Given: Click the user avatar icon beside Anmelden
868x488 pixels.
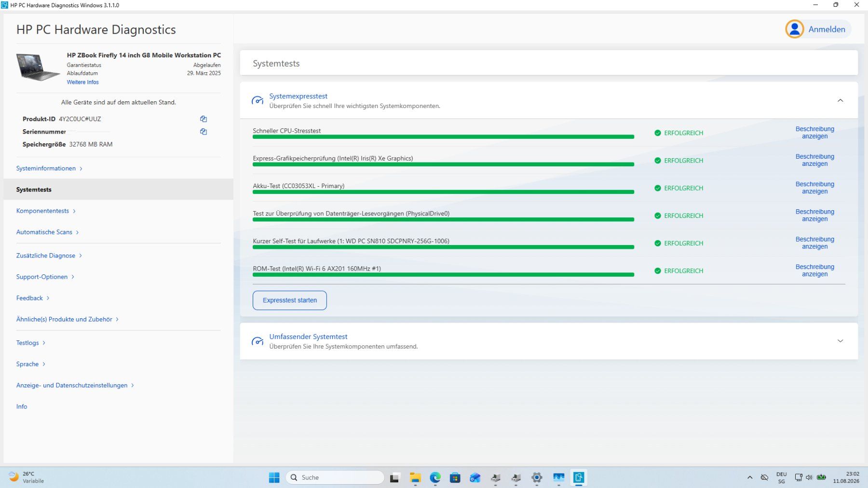Looking at the screenshot, I should tap(794, 29).
